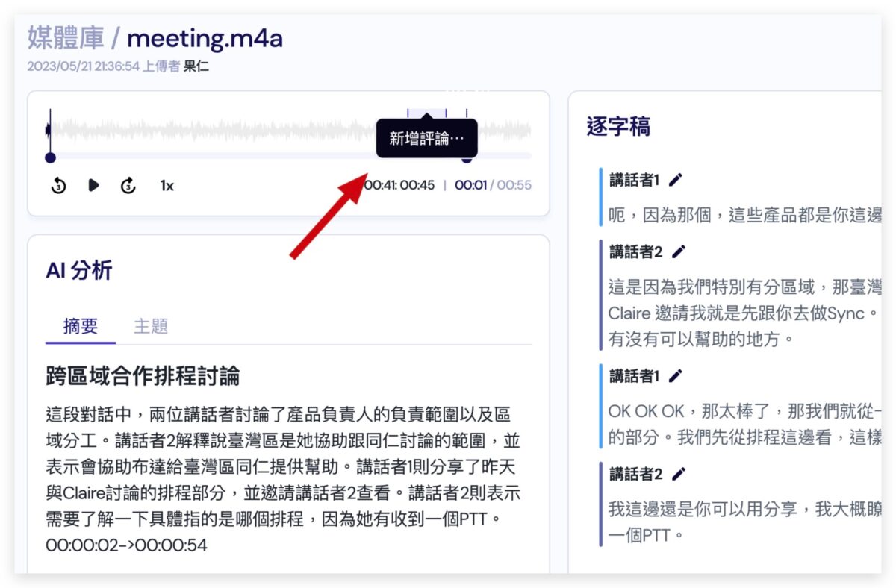Edit the 講話者2 pencil icon above 這是因為我們特別有分區域

pyautogui.click(x=678, y=251)
